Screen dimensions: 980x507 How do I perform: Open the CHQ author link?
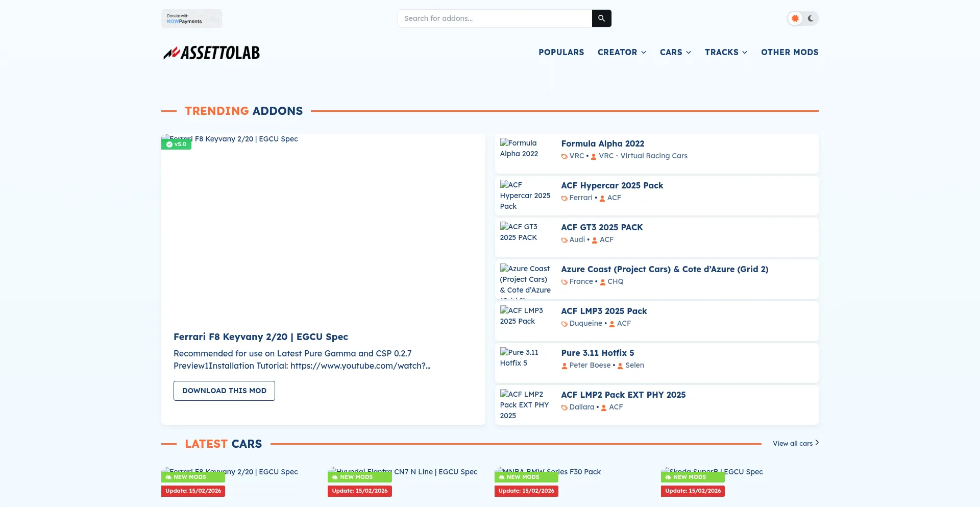tap(615, 281)
